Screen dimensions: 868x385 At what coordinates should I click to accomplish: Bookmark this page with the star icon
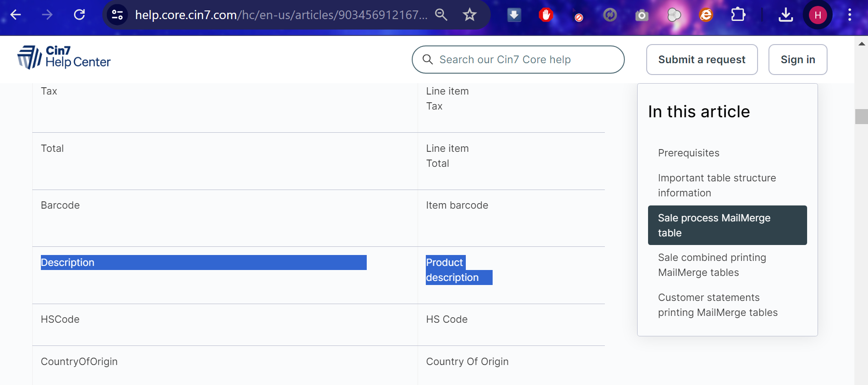point(469,15)
